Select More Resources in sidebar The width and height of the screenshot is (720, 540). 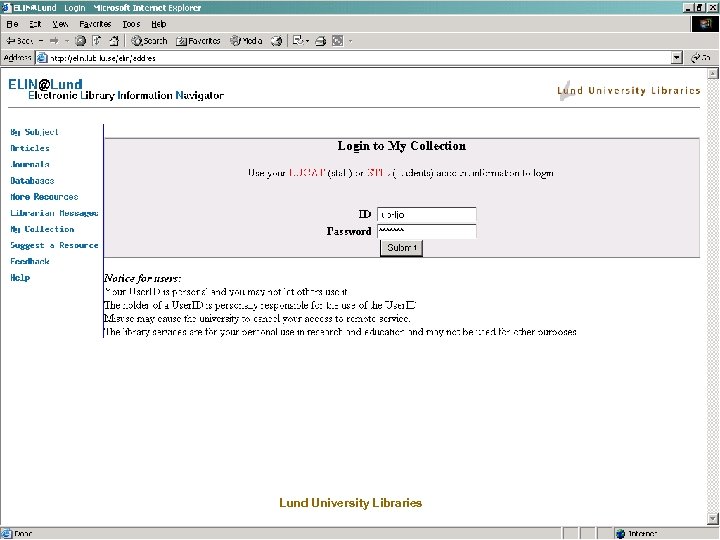44,197
